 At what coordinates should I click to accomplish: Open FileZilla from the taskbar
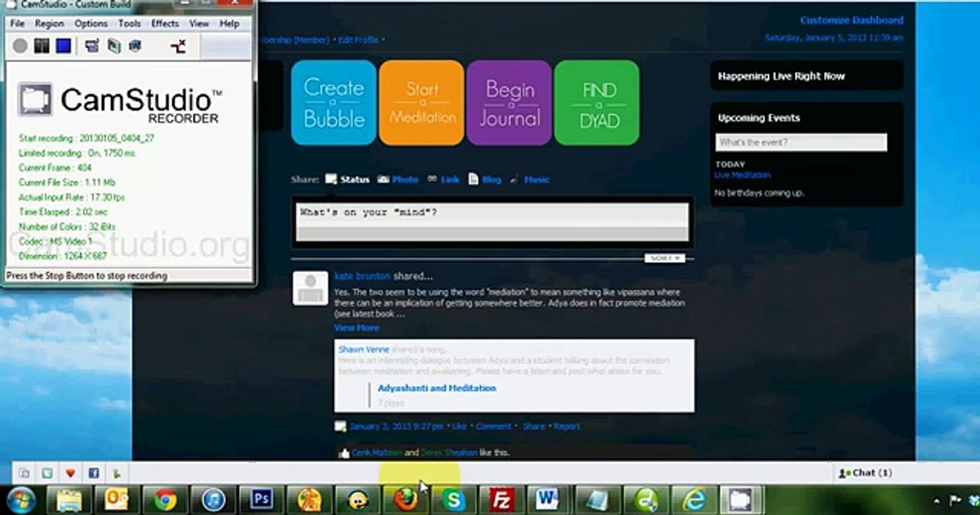click(x=501, y=500)
